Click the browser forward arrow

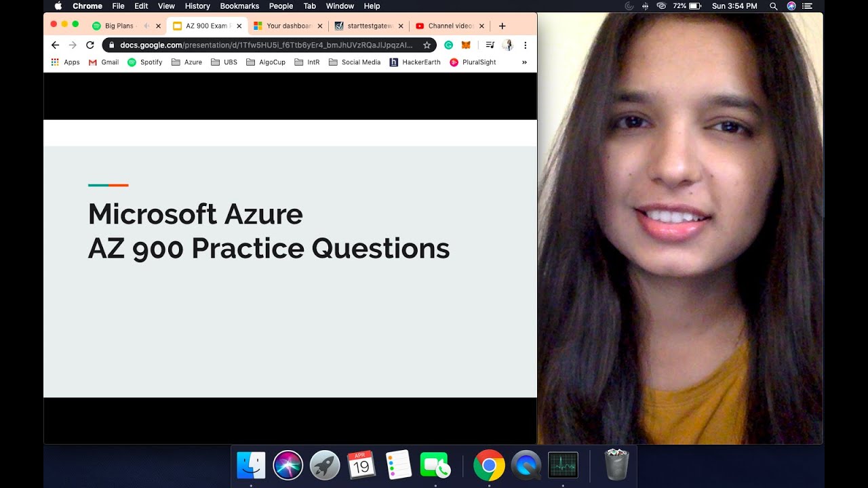pos(73,45)
